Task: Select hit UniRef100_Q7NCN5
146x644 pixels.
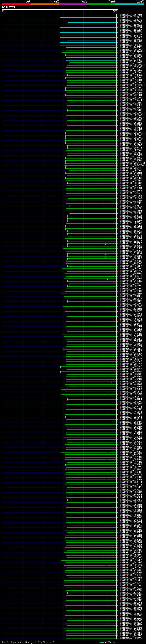Action: 131,595
